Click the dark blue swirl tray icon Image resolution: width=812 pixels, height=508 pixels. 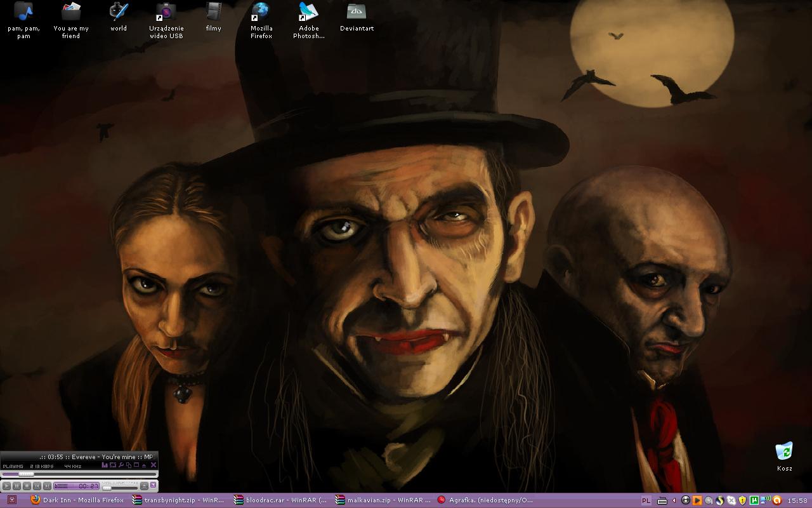[720, 500]
